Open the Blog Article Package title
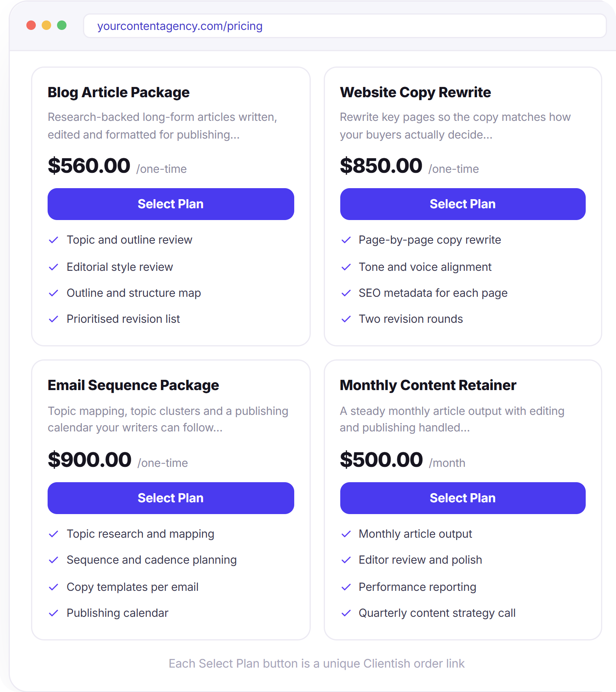616x692 pixels. 118,93
